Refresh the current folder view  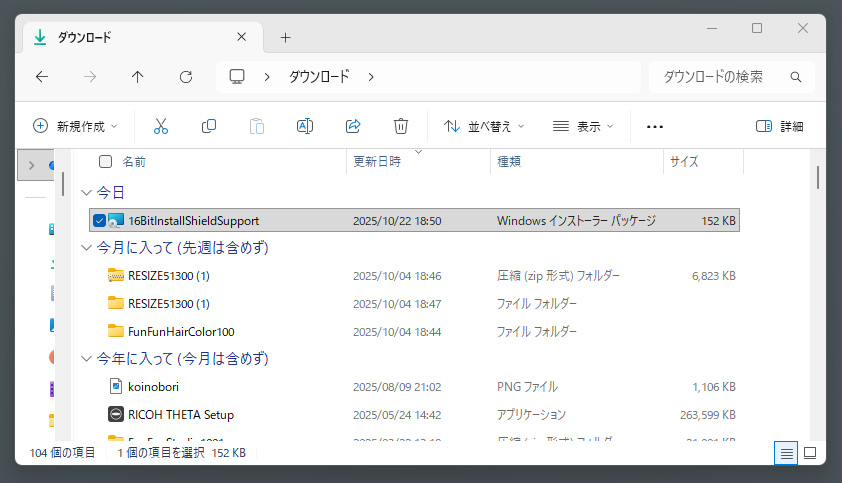pyautogui.click(x=185, y=77)
